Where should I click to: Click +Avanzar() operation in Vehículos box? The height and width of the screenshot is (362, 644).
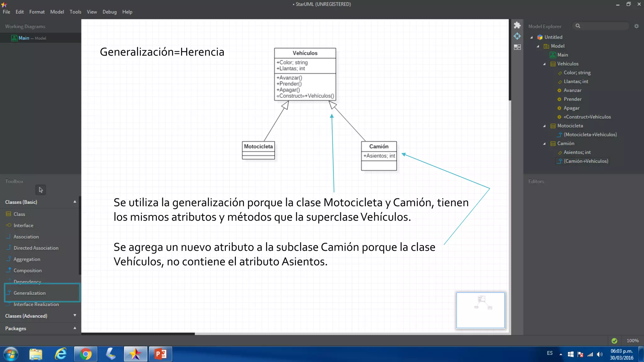point(289,78)
